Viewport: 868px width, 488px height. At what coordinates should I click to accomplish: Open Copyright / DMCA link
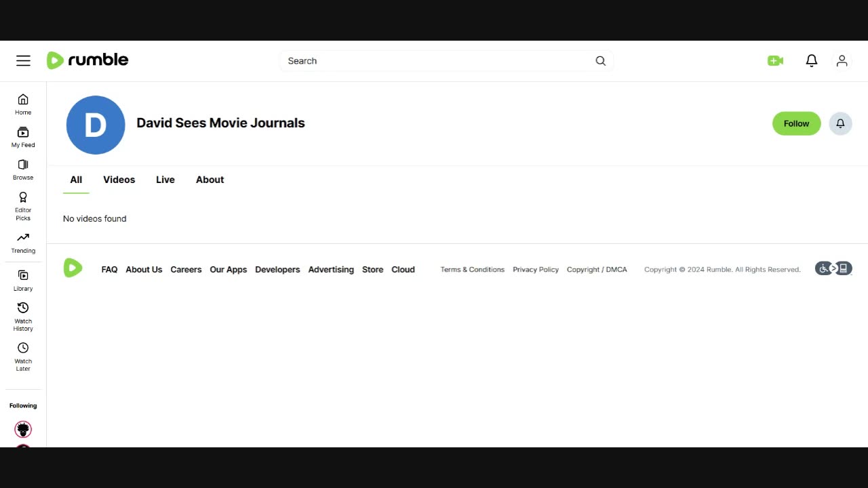tap(597, 270)
